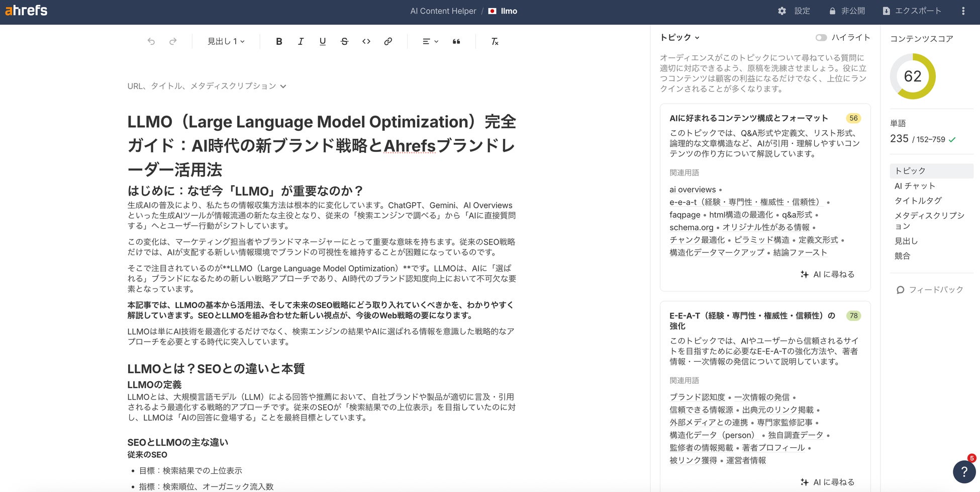Toggle strikethrough formatting
Viewport: 980px width, 492px height.
(x=344, y=41)
